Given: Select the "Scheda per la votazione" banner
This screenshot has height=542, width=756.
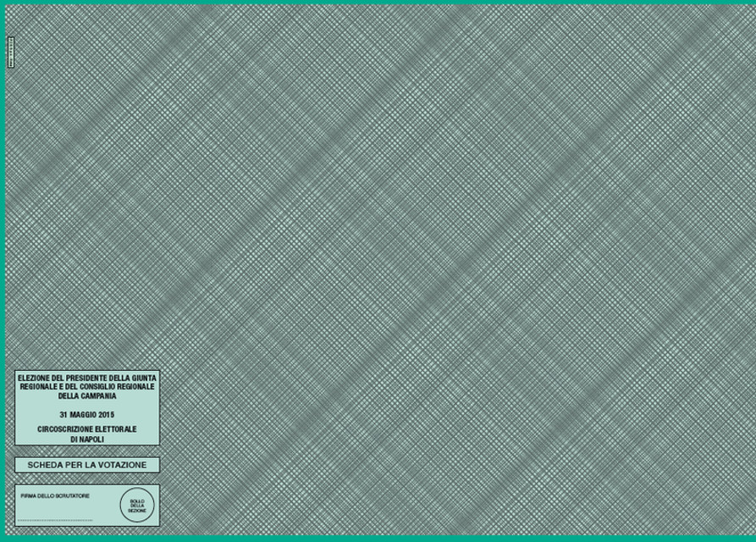Looking at the screenshot, I should (x=87, y=465).
